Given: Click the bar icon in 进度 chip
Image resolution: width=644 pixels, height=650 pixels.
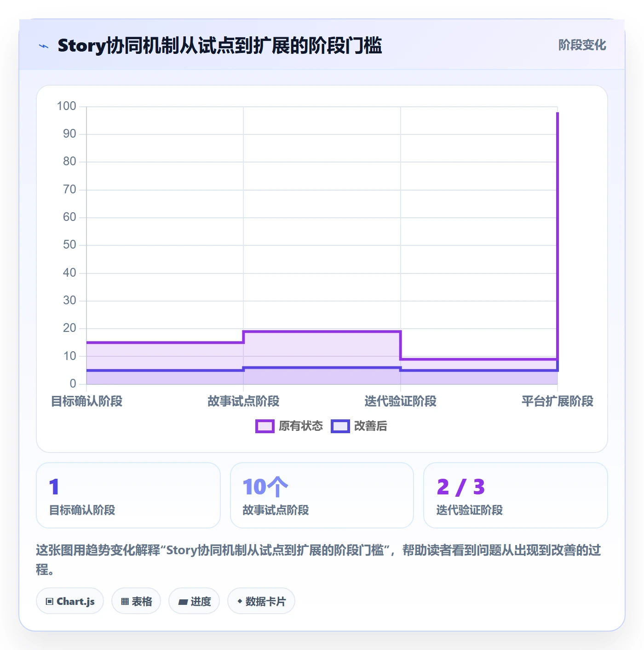Looking at the screenshot, I should pyautogui.click(x=183, y=602).
